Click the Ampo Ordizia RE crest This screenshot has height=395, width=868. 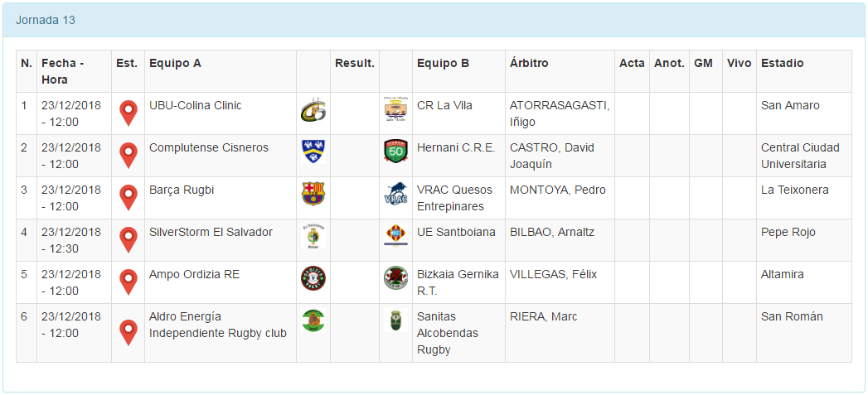pyautogui.click(x=313, y=278)
